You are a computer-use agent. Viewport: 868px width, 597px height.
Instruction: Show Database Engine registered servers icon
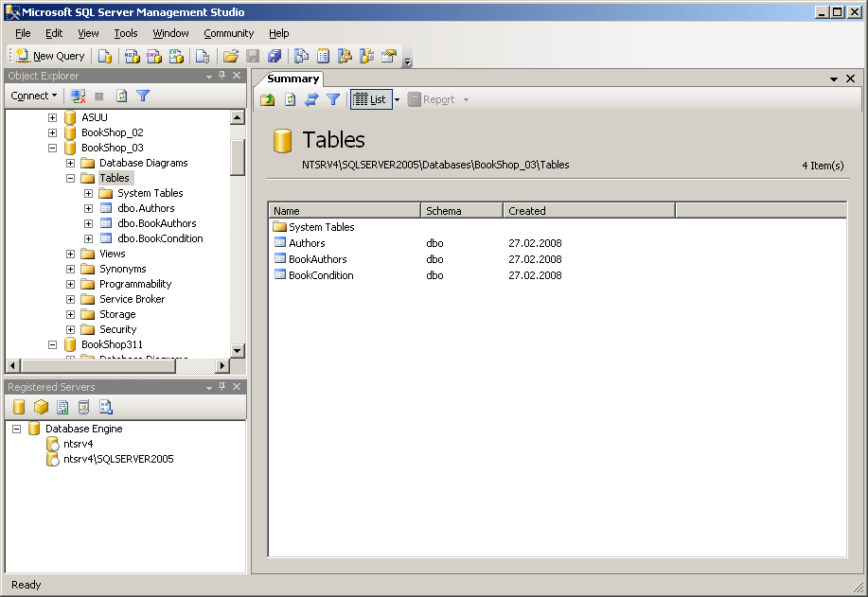19,407
